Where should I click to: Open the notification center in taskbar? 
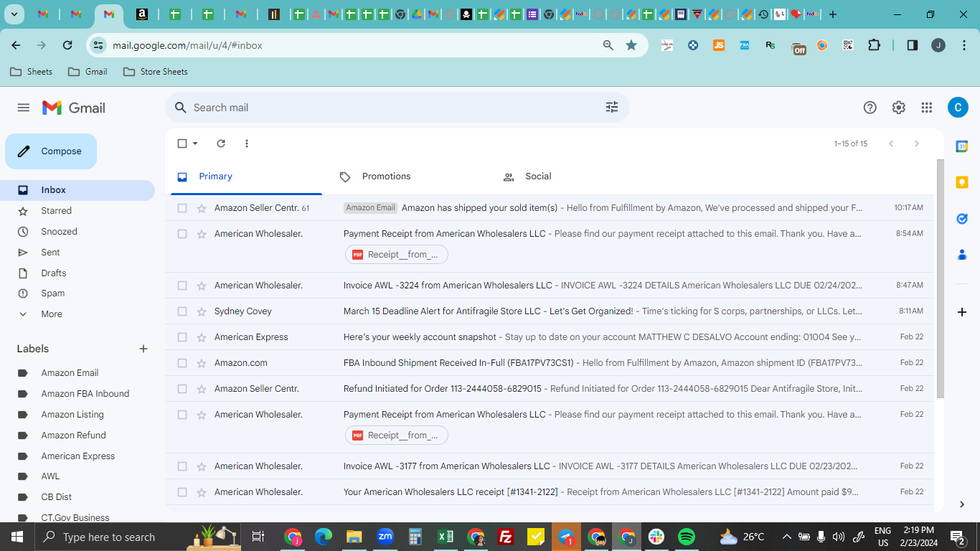tap(958, 537)
